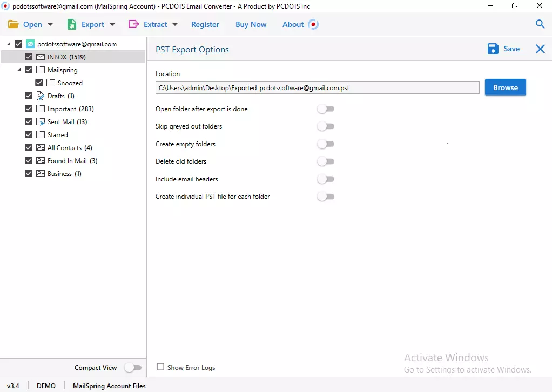The height and width of the screenshot is (392, 552).
Task: Click the Sent Mail arrow icon
Action: pos(41,121)
